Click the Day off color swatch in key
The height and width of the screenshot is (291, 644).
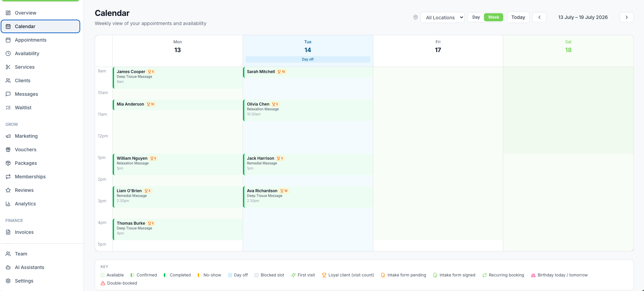point(230,275)
